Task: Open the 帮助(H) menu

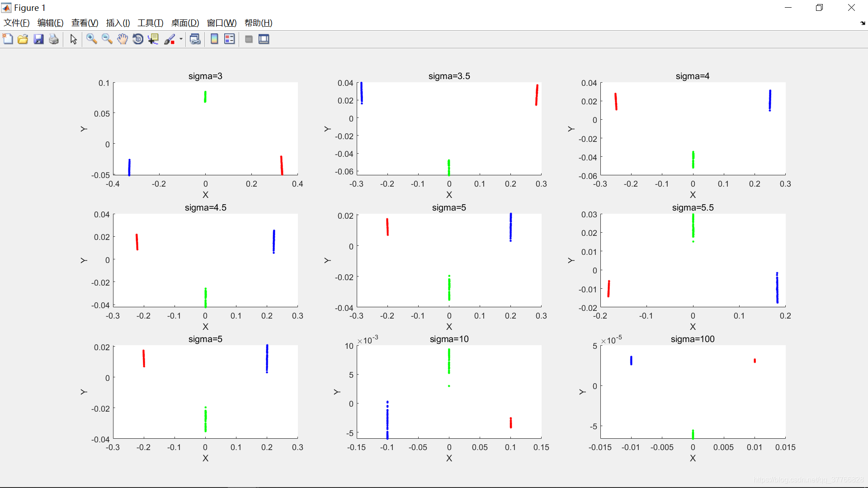Action: tap(259, 23)
